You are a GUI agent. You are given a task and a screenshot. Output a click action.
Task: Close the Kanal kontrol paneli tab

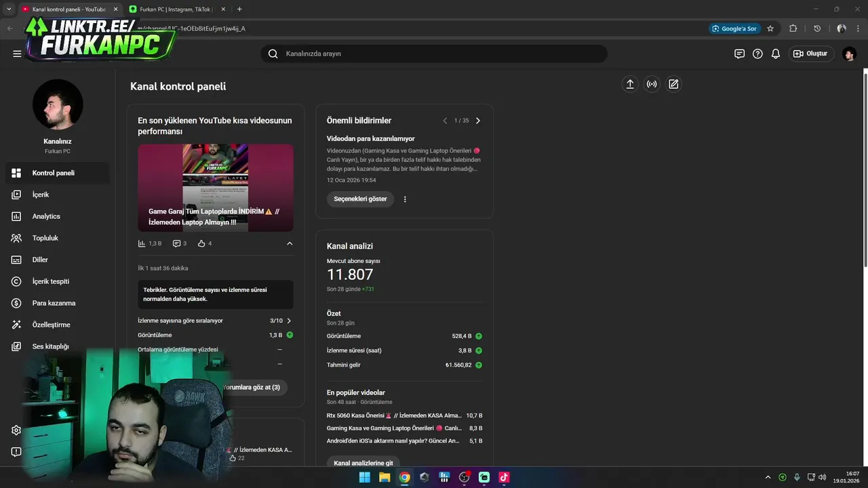tap(115, 9)
